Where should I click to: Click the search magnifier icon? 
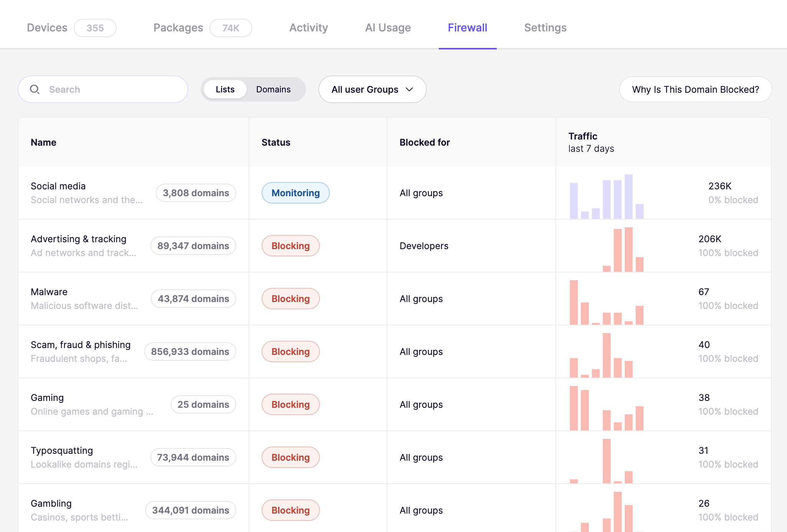(x=35, y=89)
